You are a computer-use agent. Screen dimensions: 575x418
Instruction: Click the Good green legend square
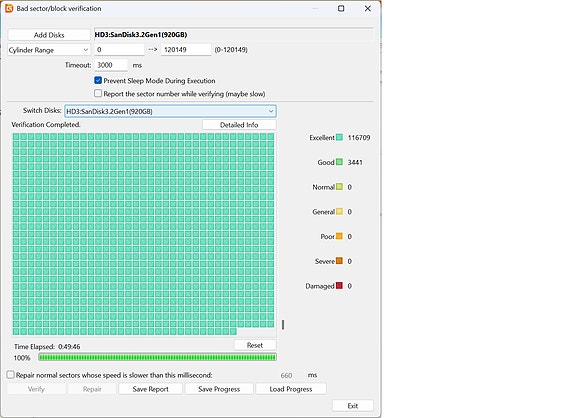(x=339, y=162)
